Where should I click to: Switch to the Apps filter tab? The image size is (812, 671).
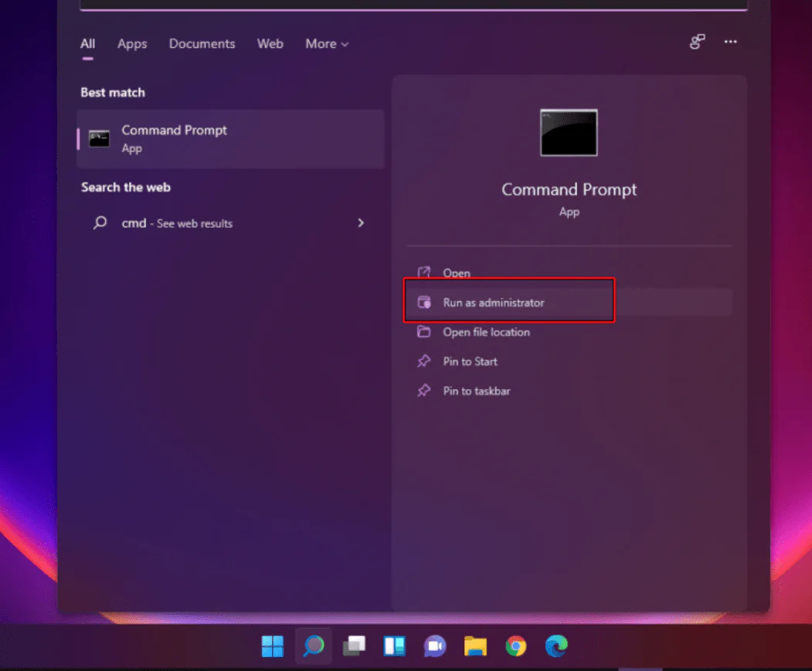pos(131,44)
